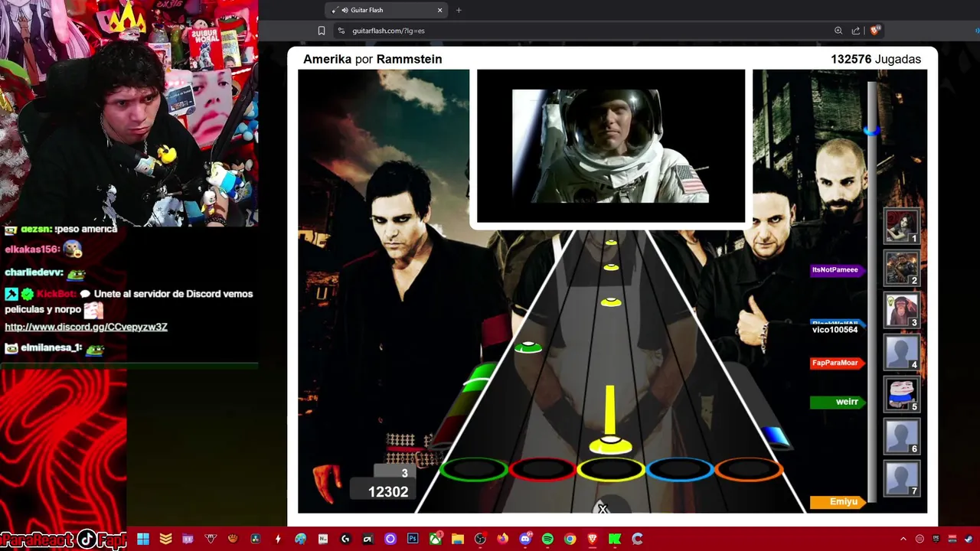980x551 pixels.
Task: Click the 132576 Jugadas play count
Action: 876,59
